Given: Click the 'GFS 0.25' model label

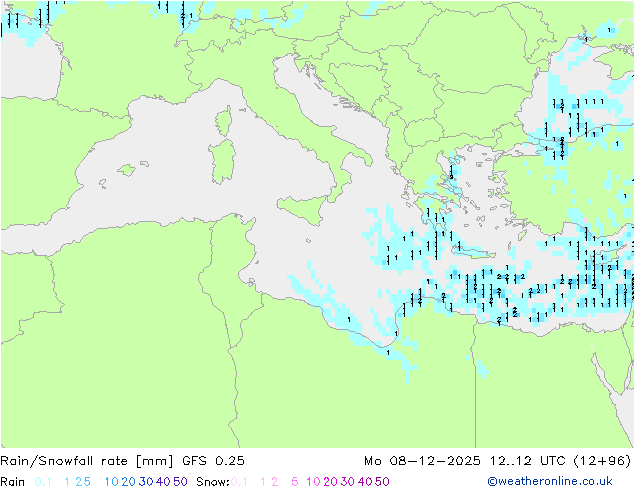Looking at the screenshot, I should tap(213, 461).
